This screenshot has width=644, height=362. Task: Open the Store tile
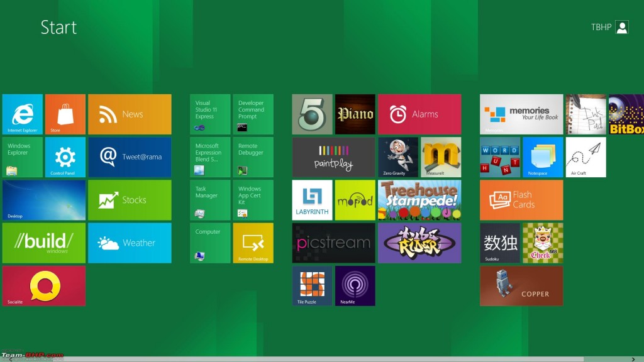coord(65,114)
